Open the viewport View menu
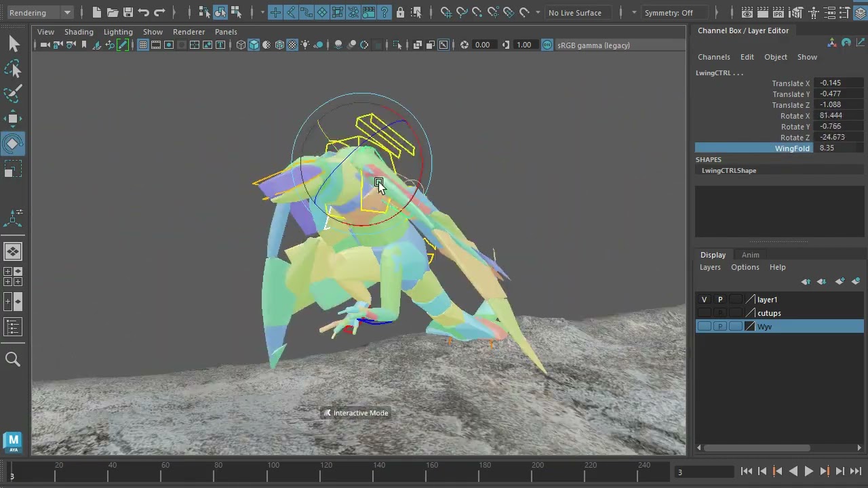The width and height of the screenshot is (868, 488). pyautogui.click(x=45, y=32)
